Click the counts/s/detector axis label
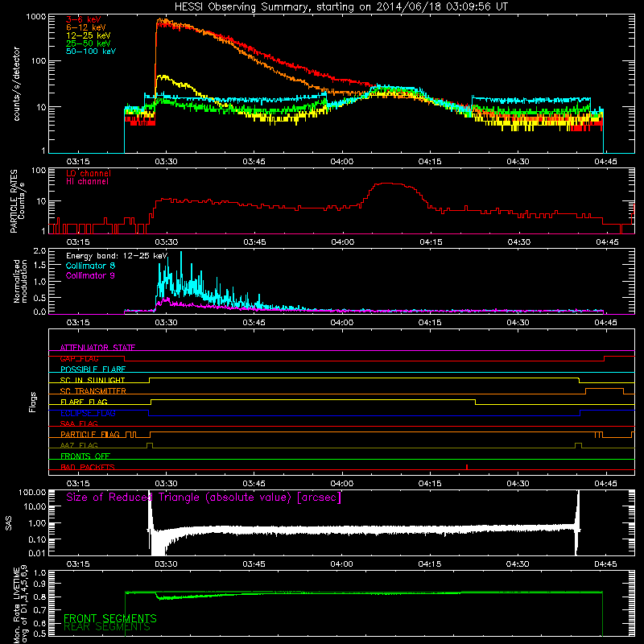This screenshot has height=644, width=644. pos(16,84)
